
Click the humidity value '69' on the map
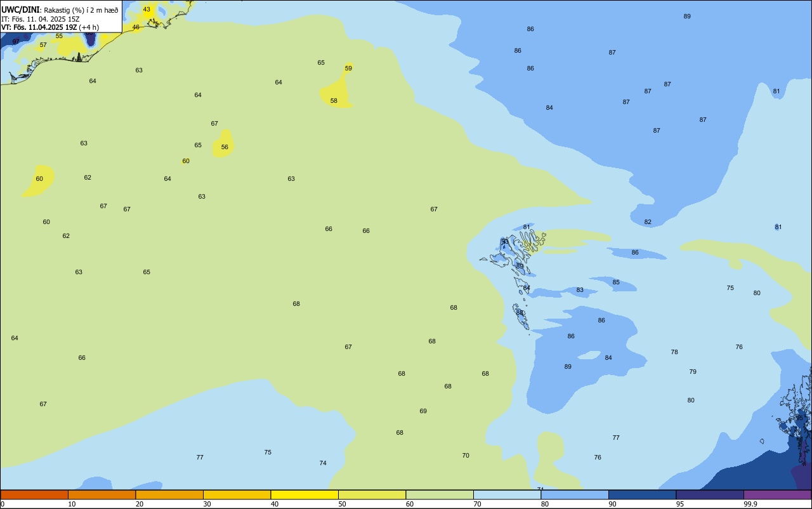click(x=423, y=411)
